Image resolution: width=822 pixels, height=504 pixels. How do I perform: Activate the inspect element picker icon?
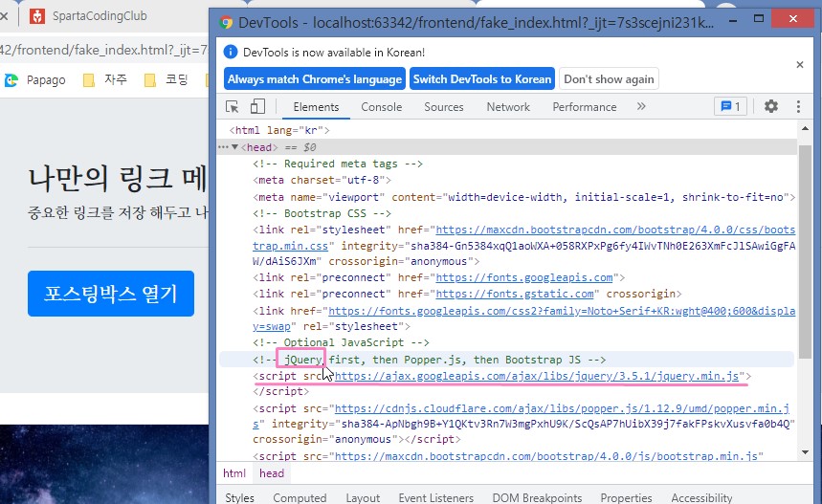(x=232, y=107)
